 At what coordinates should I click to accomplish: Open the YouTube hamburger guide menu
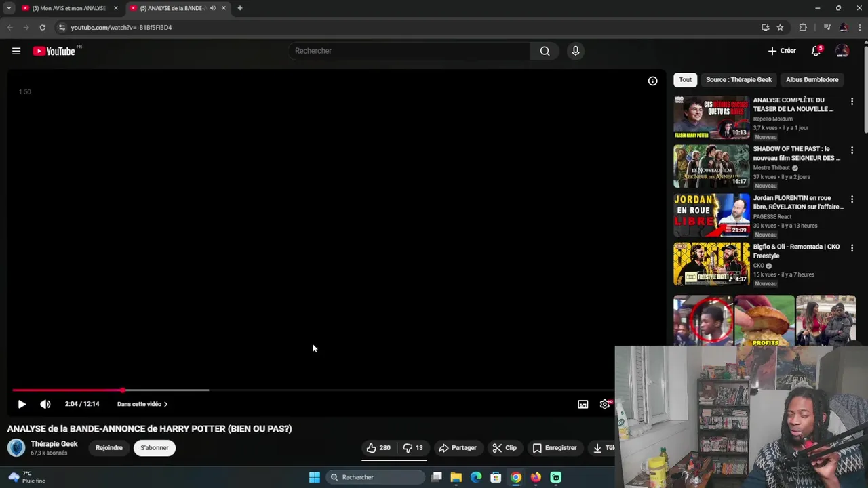pyautogui.click(x=16, y=51)
